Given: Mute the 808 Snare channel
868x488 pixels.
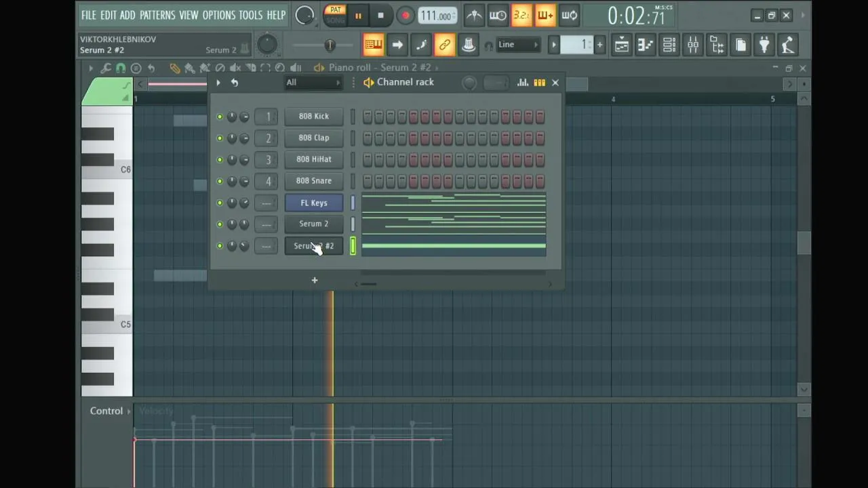Looking at the screenshot, I should pyautogui.click(x=220, y=182).
